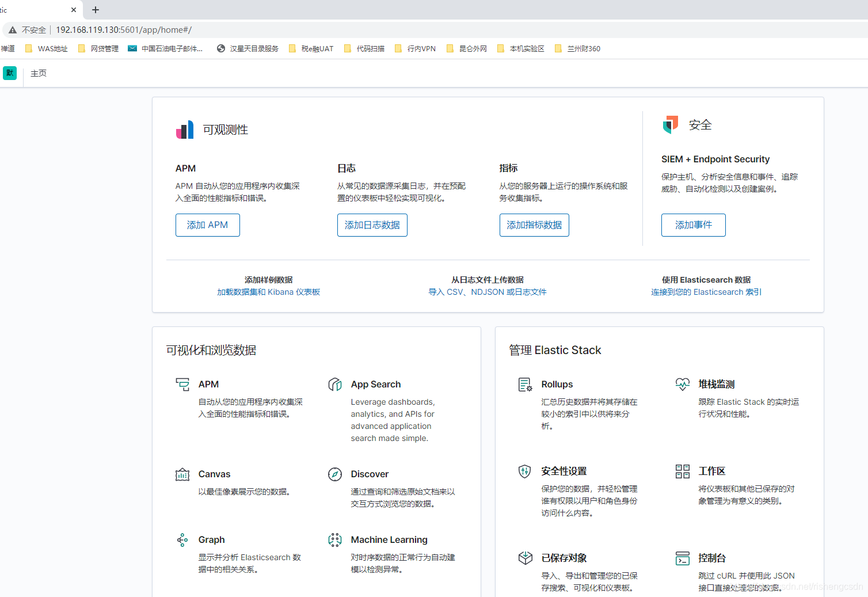Open 加载数据集和 Kibana 仪表板 link
This screenshot has width=868, height=597.
(269, 292)
